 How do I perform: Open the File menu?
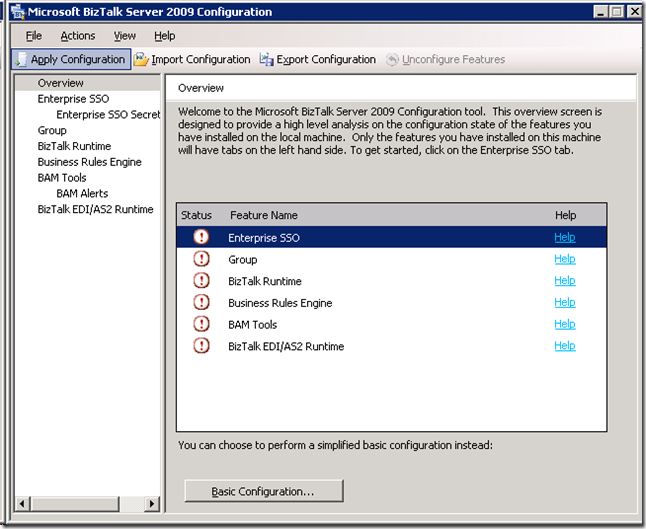[34, 36]
